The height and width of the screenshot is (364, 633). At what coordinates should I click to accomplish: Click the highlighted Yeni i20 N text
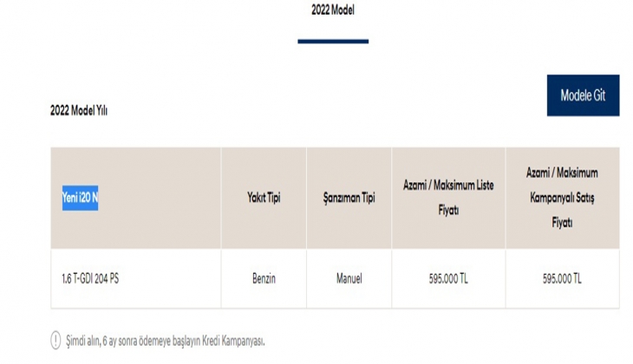click(x=80, y=198)
